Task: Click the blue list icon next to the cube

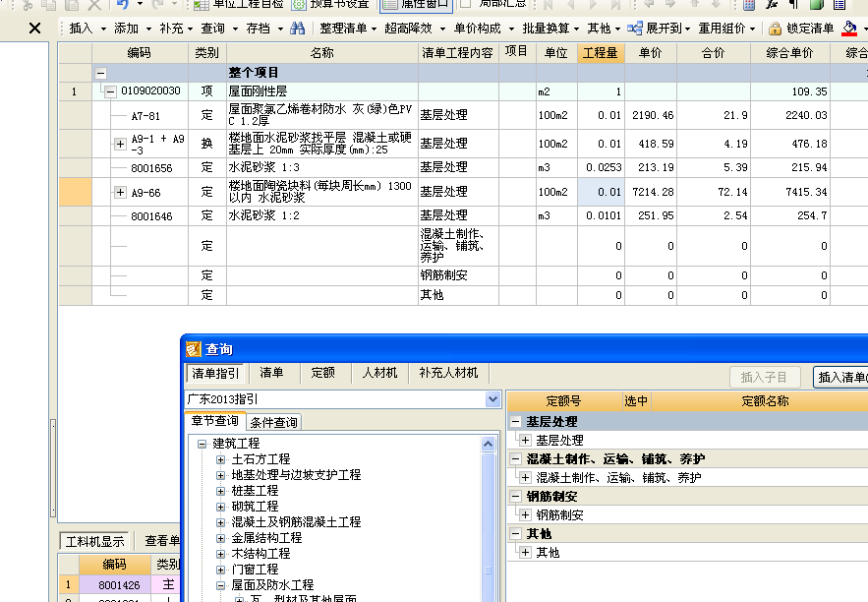Action: 839,5
